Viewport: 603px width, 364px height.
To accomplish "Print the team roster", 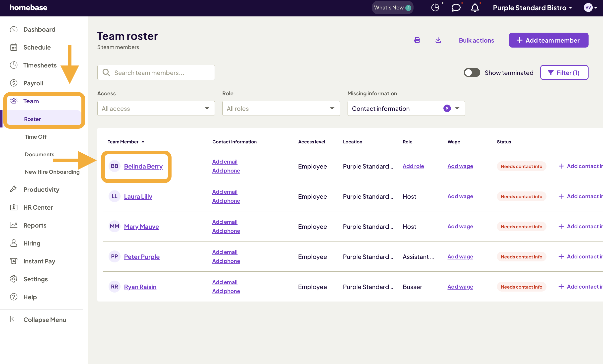I will (x=417, y=40).
